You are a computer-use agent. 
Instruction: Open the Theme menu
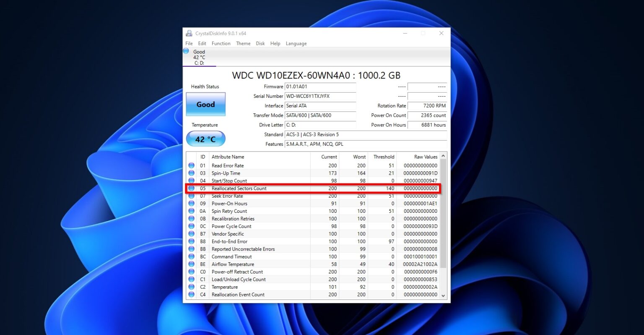[243, 43]
